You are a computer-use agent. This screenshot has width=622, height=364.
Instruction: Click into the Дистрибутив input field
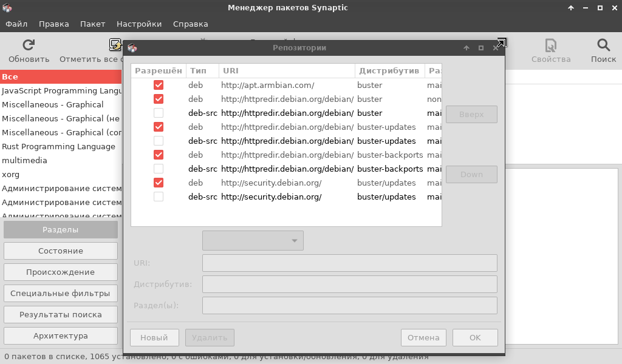[x=349, y=285]
